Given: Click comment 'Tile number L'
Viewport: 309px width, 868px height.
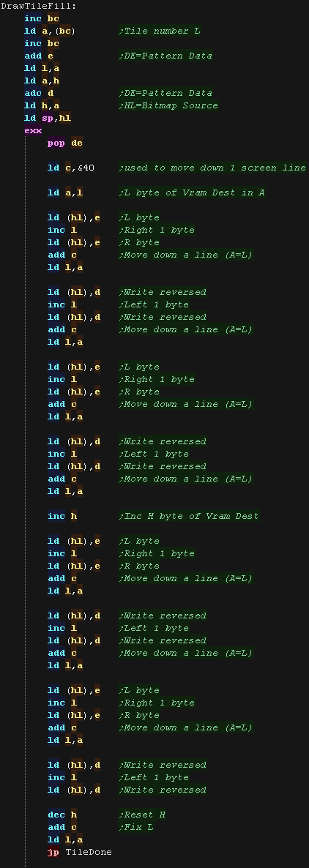Looking at the screenshot, I should tap(160, 31).
